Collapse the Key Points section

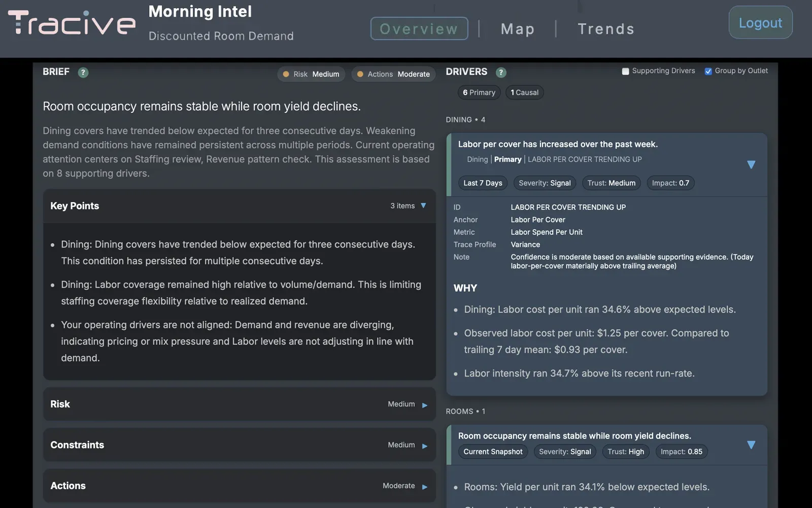coord(424,206)
